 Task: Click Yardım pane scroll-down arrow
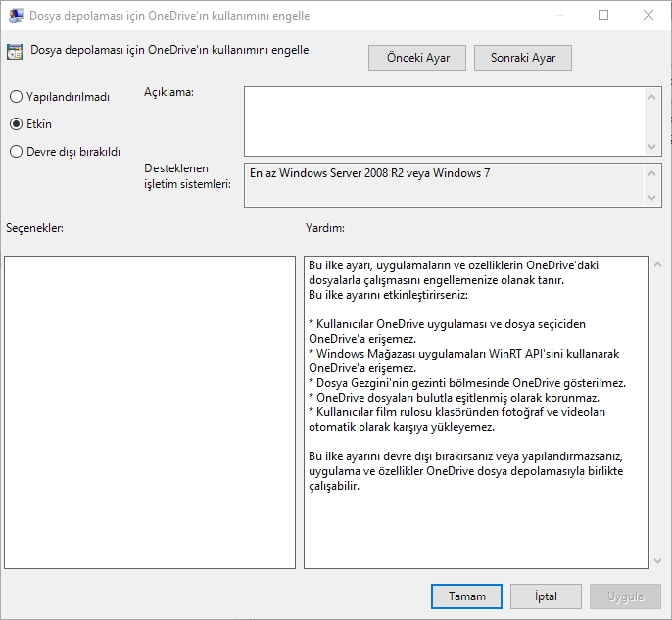[x=657, y=561]
